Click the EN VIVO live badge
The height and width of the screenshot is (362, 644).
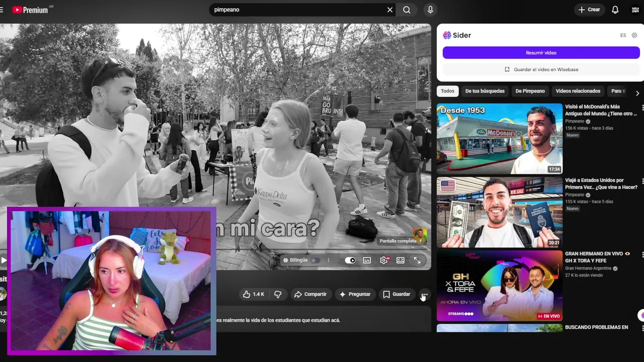click(x=549, y=316)
